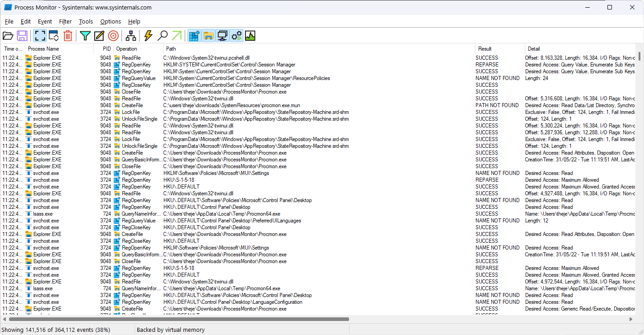Open a saved log with the folder icon
The height and width of the screenshot is (335, 644).
(8, 36)
